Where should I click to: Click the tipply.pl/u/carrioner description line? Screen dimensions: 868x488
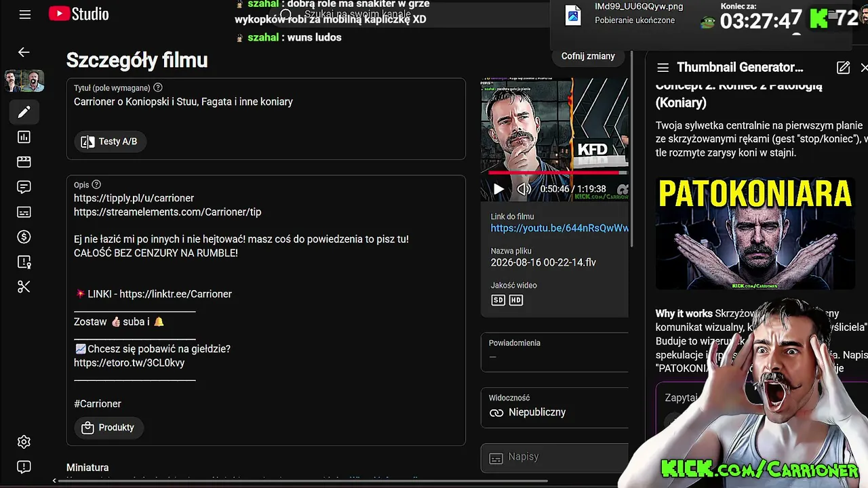[134, 198]
